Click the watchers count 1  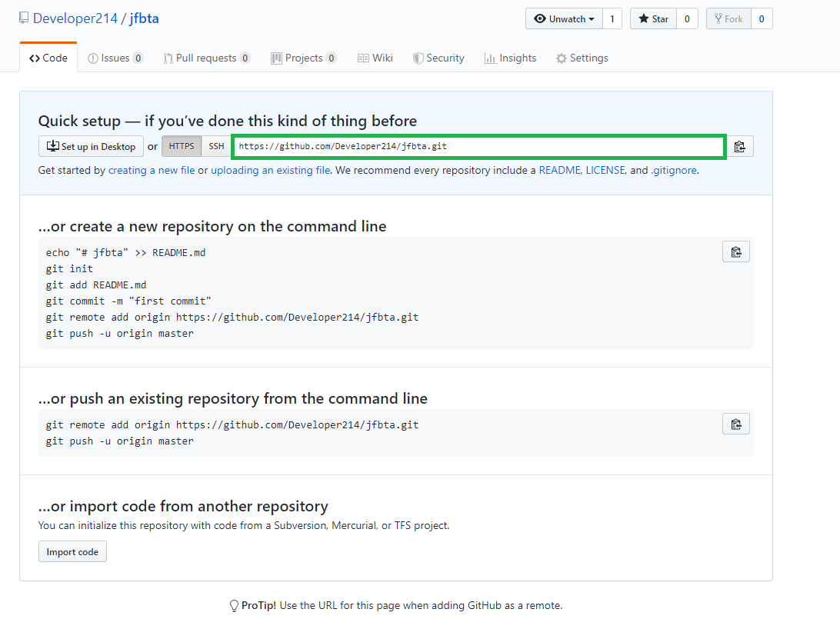click(x=612, y=18)
